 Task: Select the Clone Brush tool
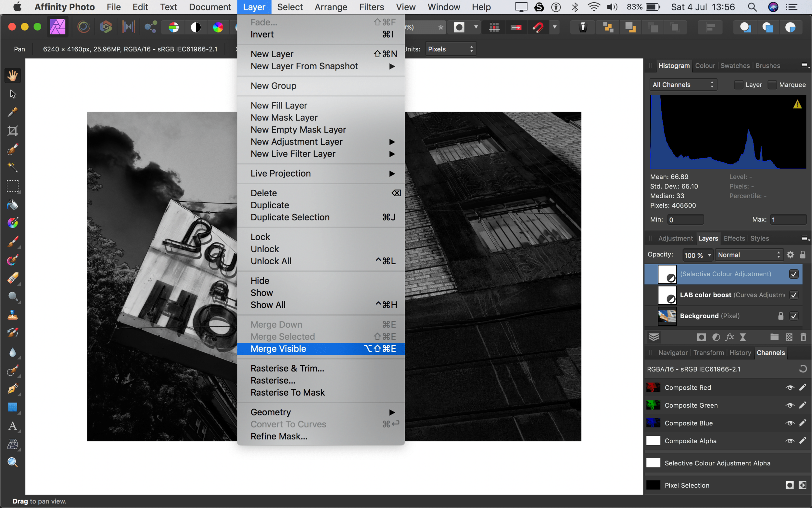click(x=12, y=315)
